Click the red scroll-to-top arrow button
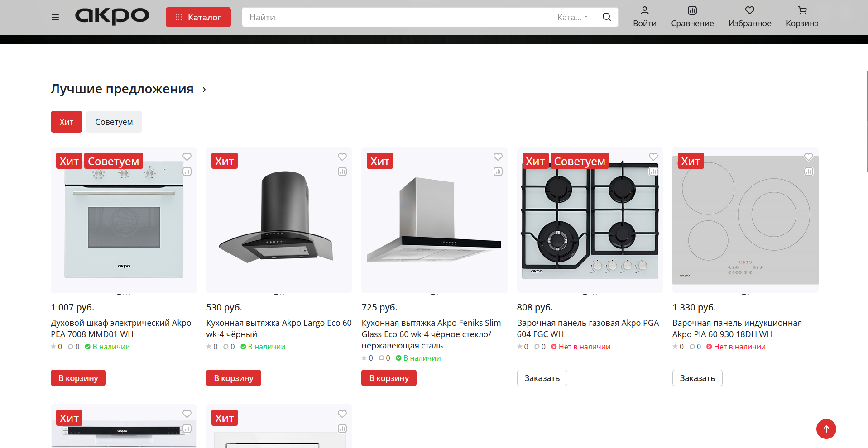868x448 pixels. point(826,429)
